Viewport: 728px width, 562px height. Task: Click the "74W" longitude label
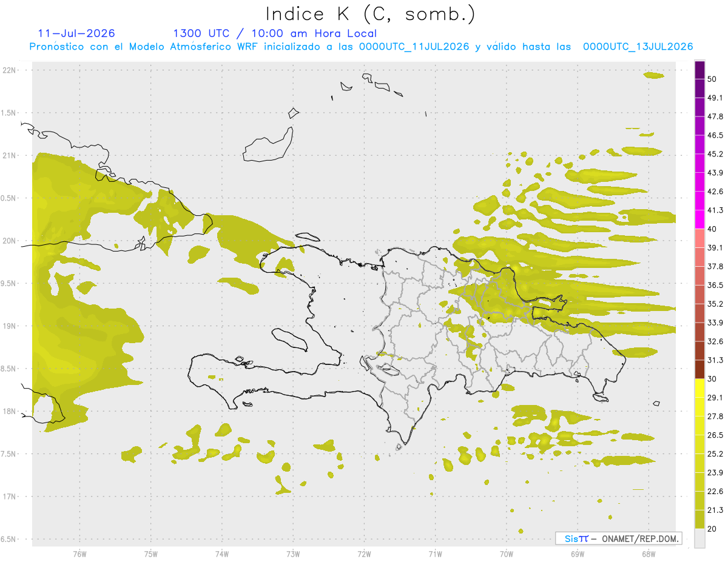[x=221, y=554]
